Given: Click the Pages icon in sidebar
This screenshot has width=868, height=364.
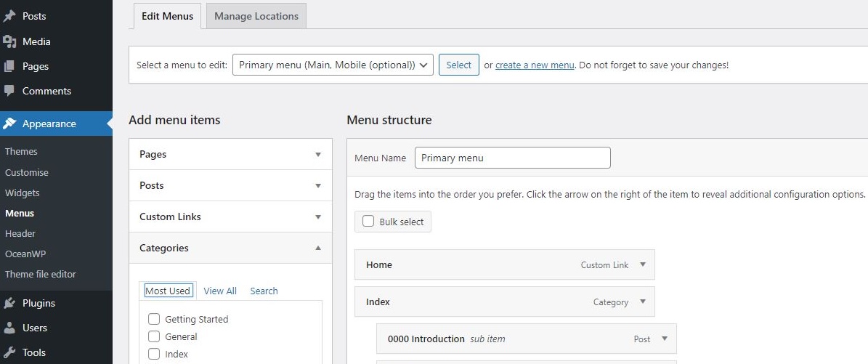Looking at the screenshot, I should click(9, 67).
